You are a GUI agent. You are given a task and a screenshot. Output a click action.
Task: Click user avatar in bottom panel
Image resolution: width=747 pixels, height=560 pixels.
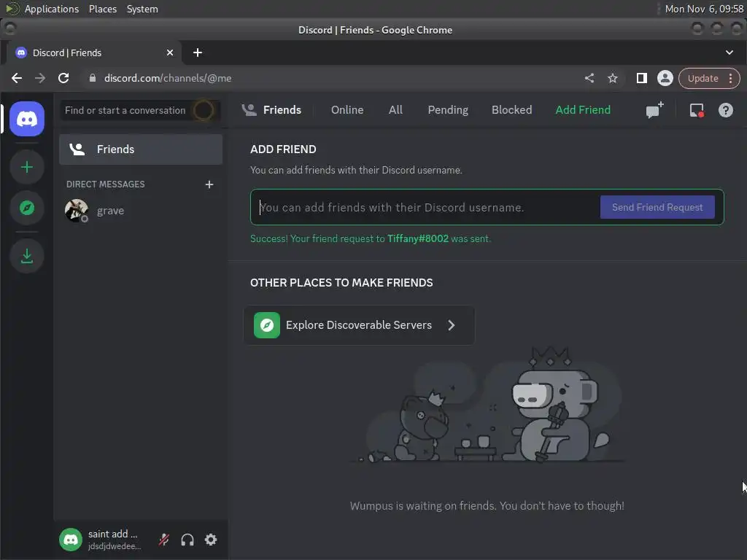pyautogui.click(x=71, y=540)
